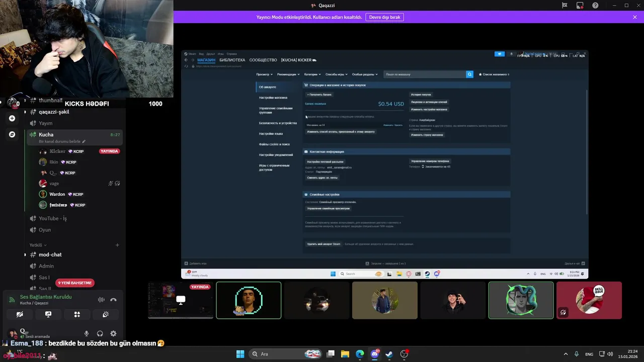Start an activity from voice panel
The height and width of the screenshot is (362, 644).
[x=77, y=314]
